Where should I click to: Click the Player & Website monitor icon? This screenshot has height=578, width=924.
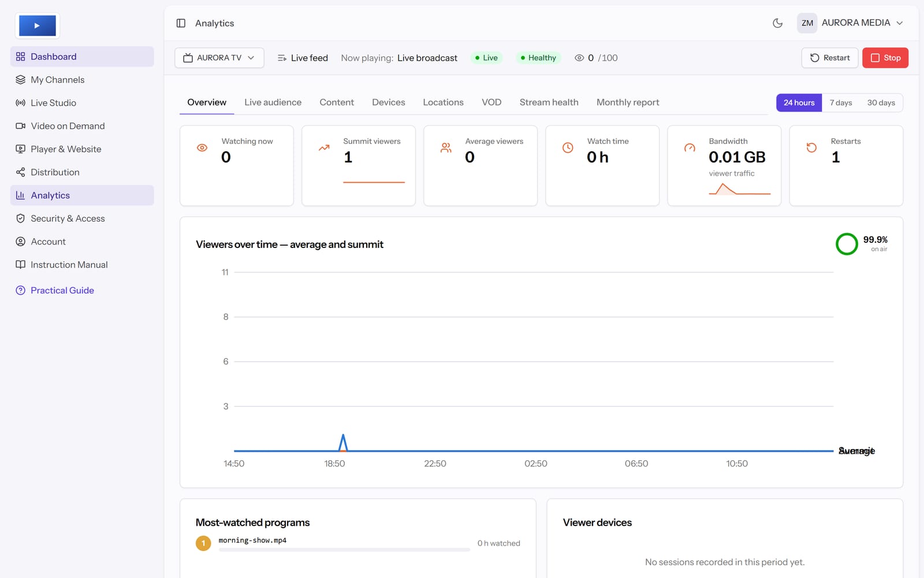point(21,149)
